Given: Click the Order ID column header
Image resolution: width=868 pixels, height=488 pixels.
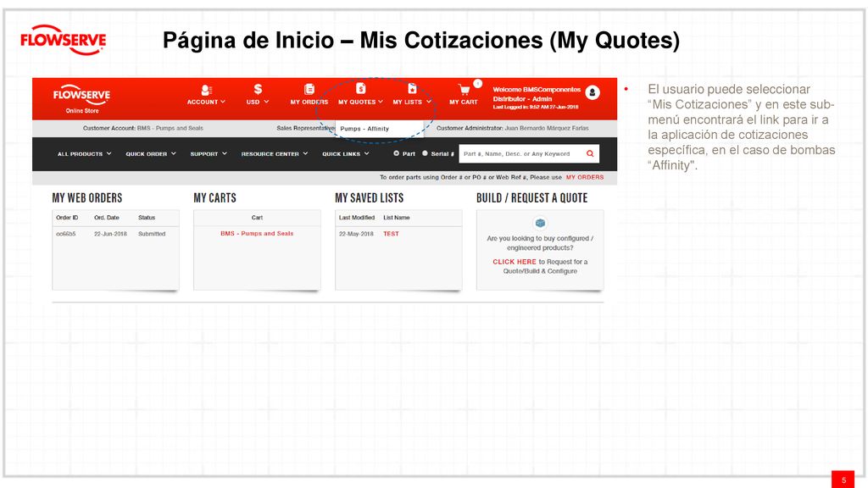Looking at the screenshot, I should tap(67, 218).
